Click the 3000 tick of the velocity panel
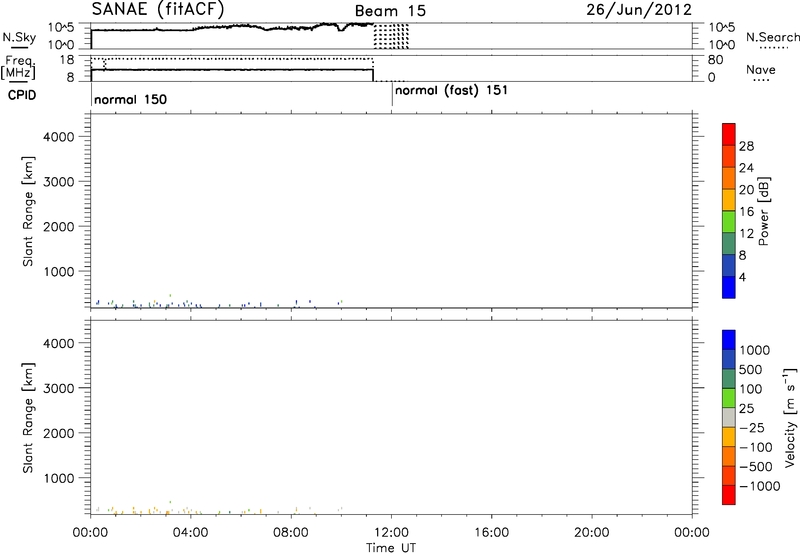800x554 pixels. pos(59,388)
